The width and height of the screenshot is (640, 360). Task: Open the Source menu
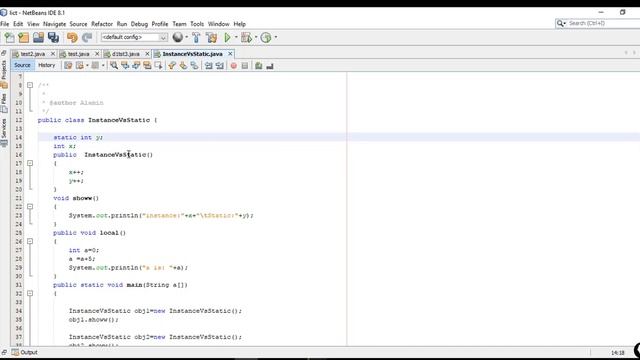78,24
